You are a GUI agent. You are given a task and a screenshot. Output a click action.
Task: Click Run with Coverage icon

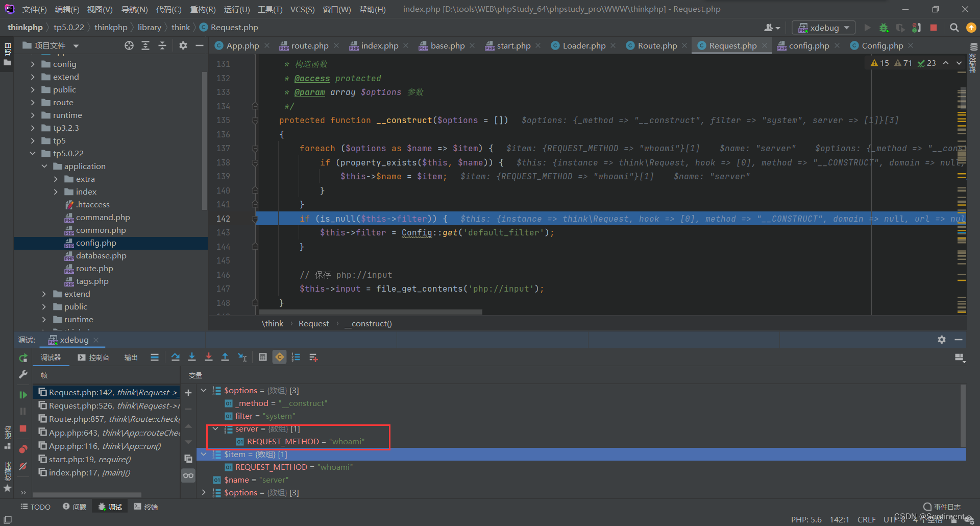point(900,28)
